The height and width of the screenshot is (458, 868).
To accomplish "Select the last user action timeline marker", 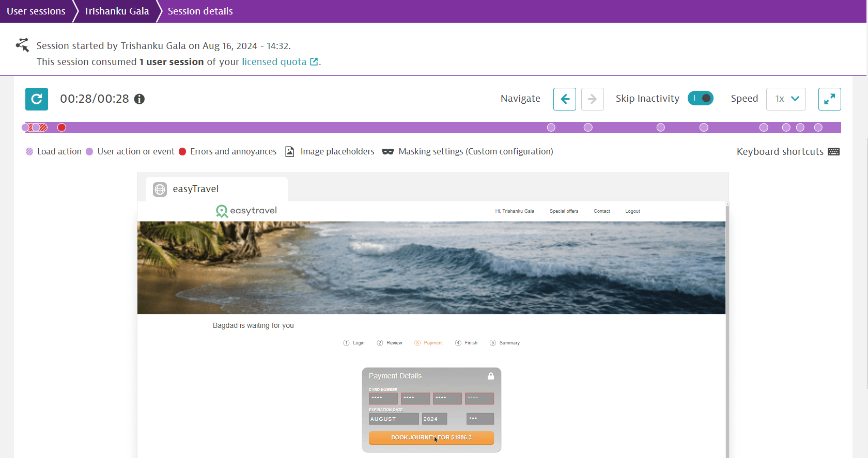I will 818,128.
